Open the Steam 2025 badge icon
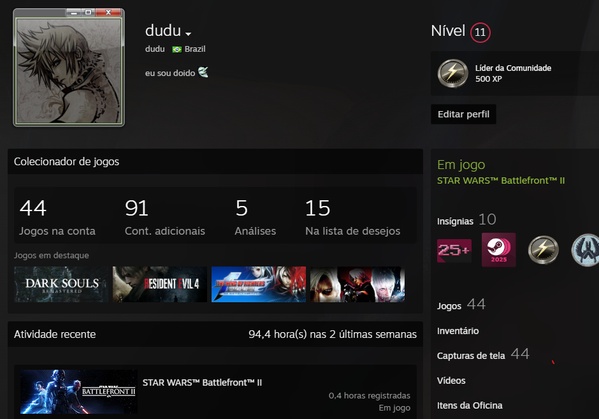This screenshot has height=419, width=599. 499,250
